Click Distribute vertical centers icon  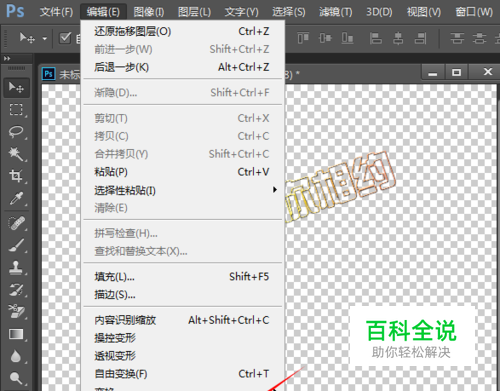tap(479, 38)
